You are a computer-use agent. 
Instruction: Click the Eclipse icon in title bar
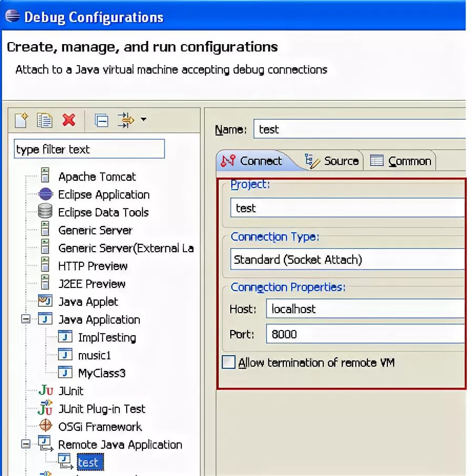13,16
